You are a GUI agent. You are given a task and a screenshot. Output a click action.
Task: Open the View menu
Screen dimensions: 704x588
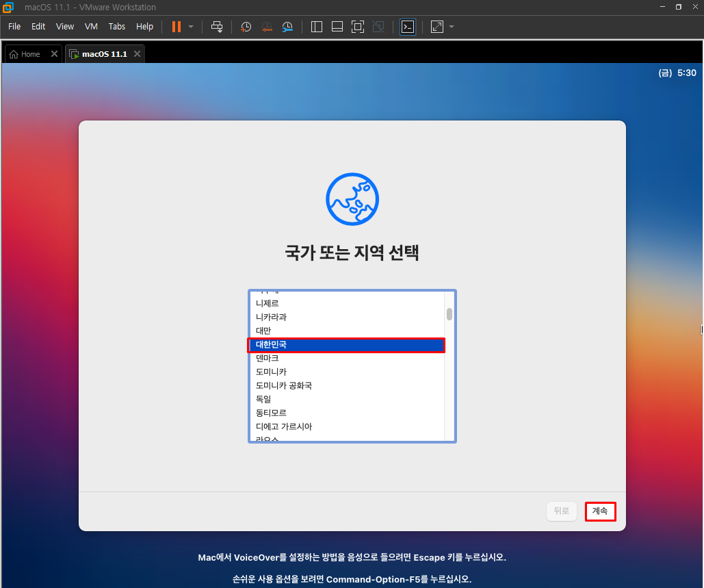64,27
